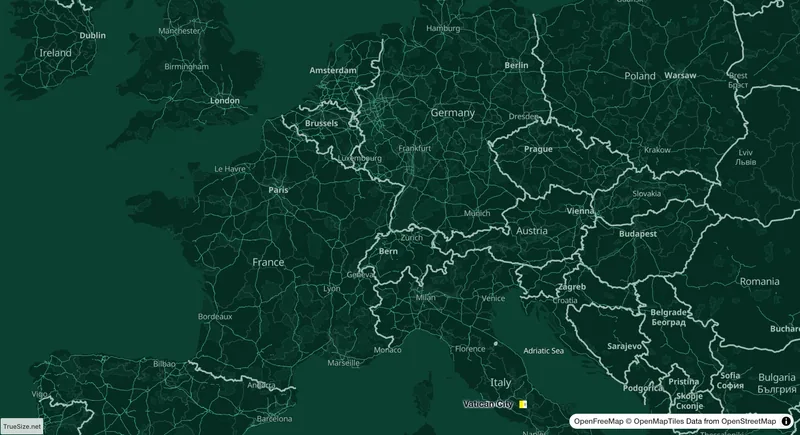Click the Prague city label
The height and width of the screenshot is (435, 800).
point(538,149)
